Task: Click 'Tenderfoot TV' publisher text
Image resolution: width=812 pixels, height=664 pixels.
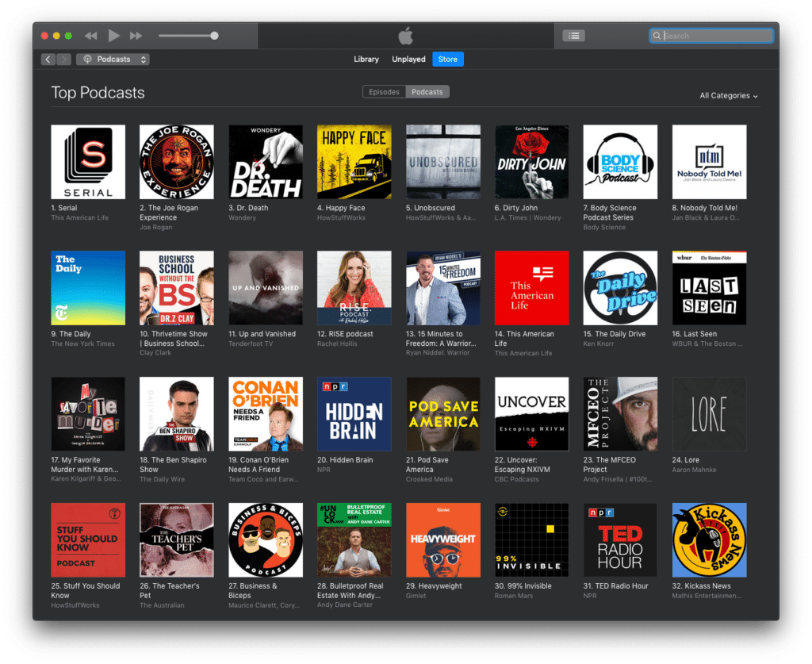Action: click(251, 344)
